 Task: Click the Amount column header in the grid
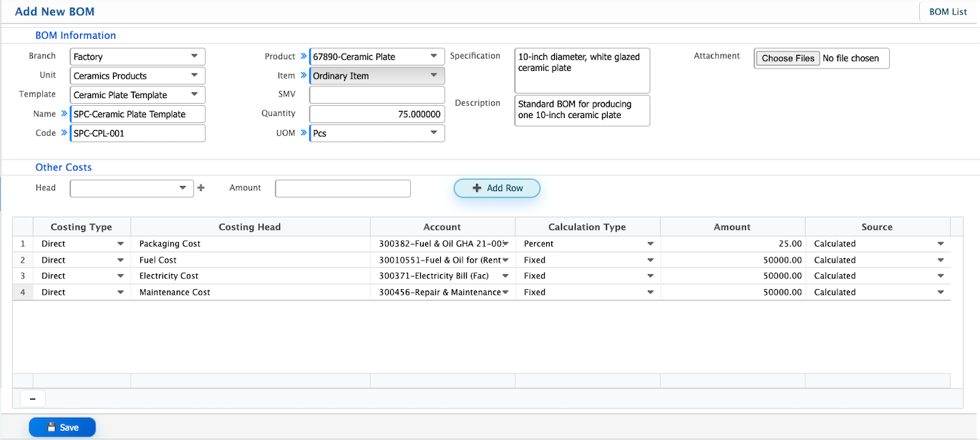(x=732, y=227)
